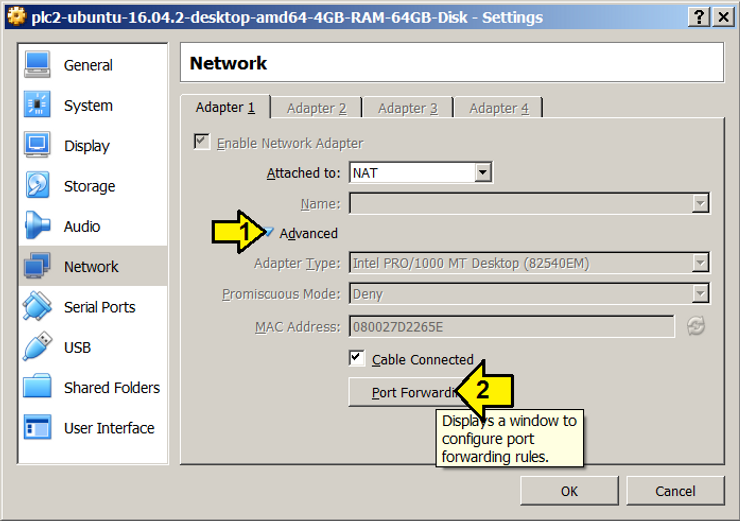Uncheck the Cable Connected checkbox

pos(357,358)
